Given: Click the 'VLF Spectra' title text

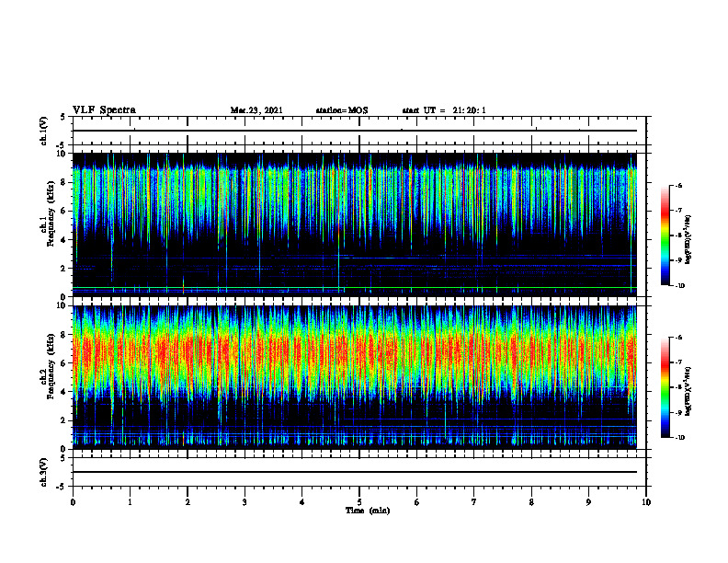Looking at the screenshot, I should pos(104,109).
